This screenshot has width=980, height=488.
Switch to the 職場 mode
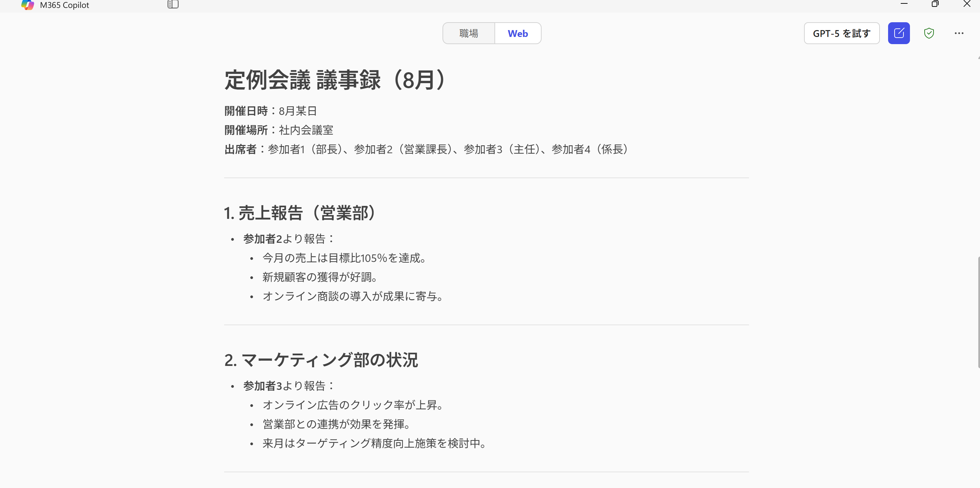pos(468,33)
